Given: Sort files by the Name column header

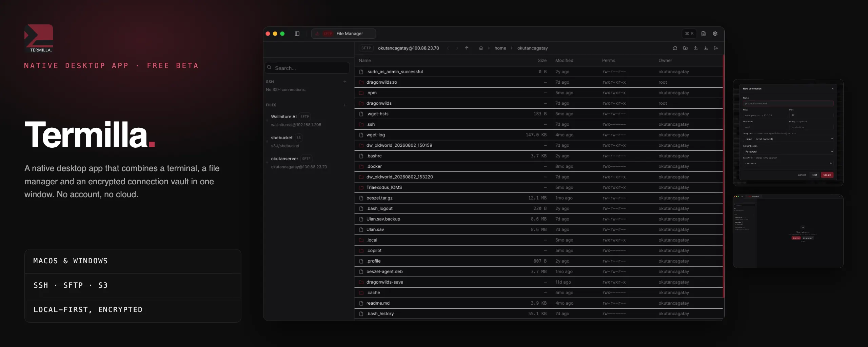Looking at the screenshot, I should click(x=365, y=60).
